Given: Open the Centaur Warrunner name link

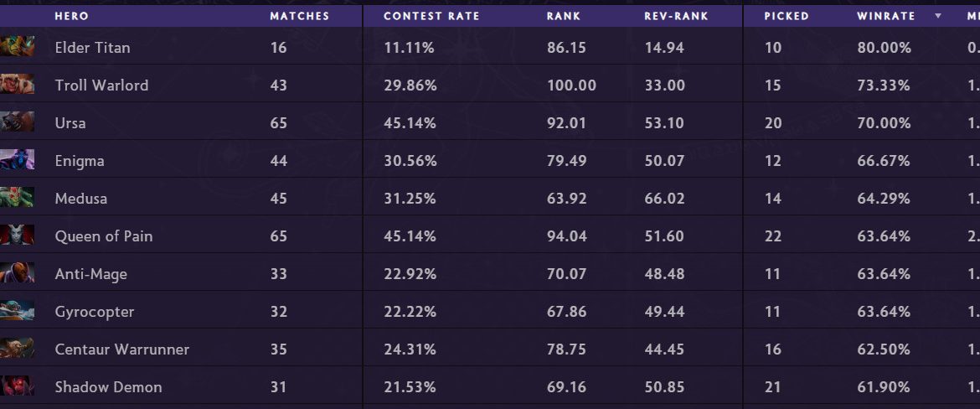Looking at the screenshot, I should (x=121, y=349).
